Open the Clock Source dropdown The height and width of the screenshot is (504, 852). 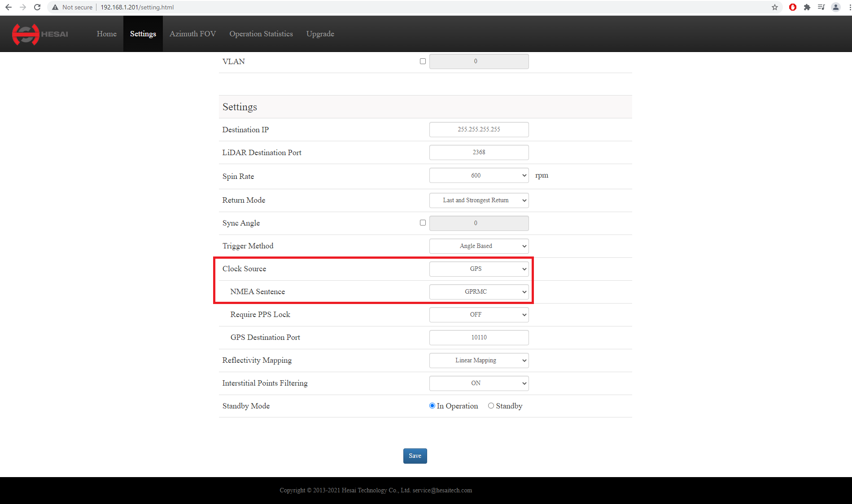pos(479,269)
